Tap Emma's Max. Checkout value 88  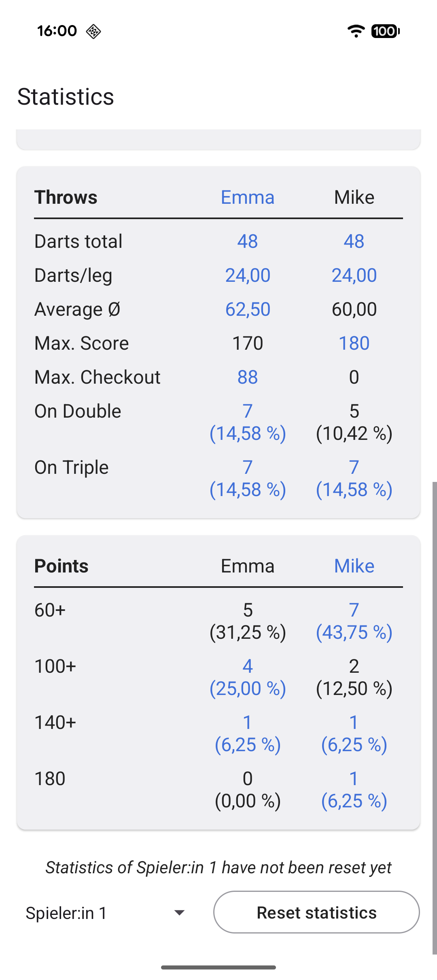point(248,377)
